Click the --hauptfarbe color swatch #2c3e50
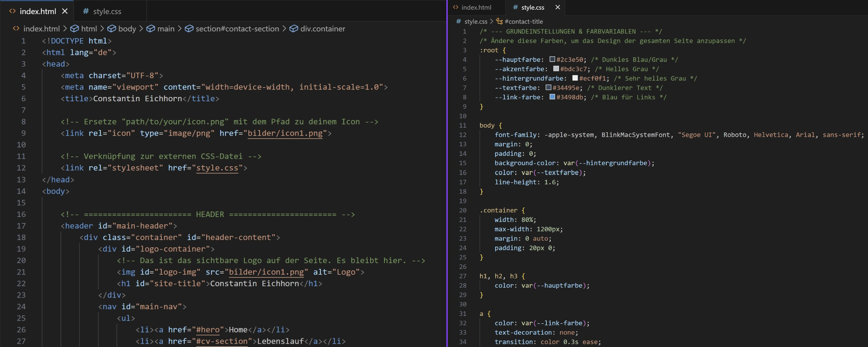Screen dimensions: 868x347 pos(552,59)
